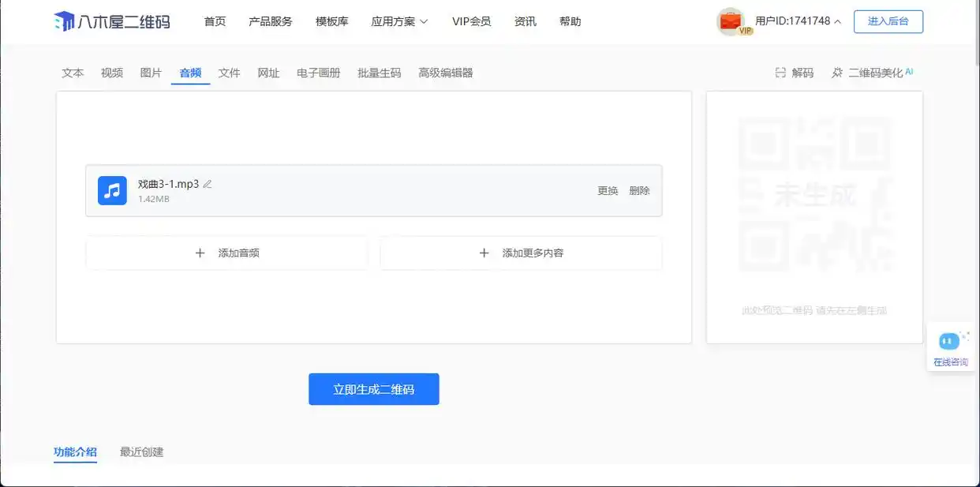Image resolution: width=980 pixels, height=487 pixels.
Task: Click the file name 戏曲3-1.mp3
Action: tap(168, 184)
